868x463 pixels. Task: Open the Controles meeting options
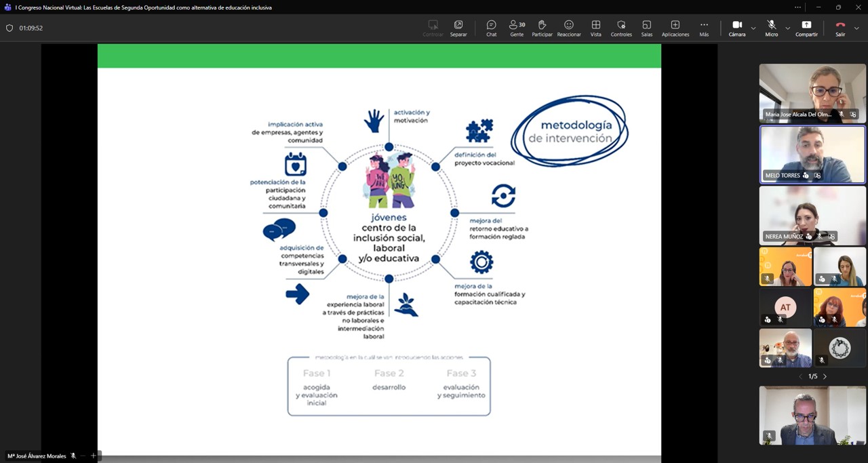pyautogui.click(x=621, y=28)
